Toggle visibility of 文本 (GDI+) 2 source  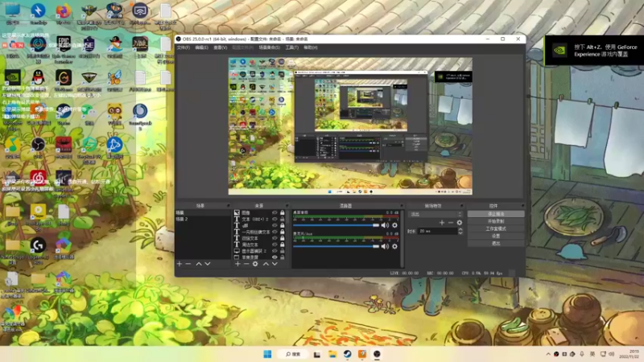(x=275, y=219)
